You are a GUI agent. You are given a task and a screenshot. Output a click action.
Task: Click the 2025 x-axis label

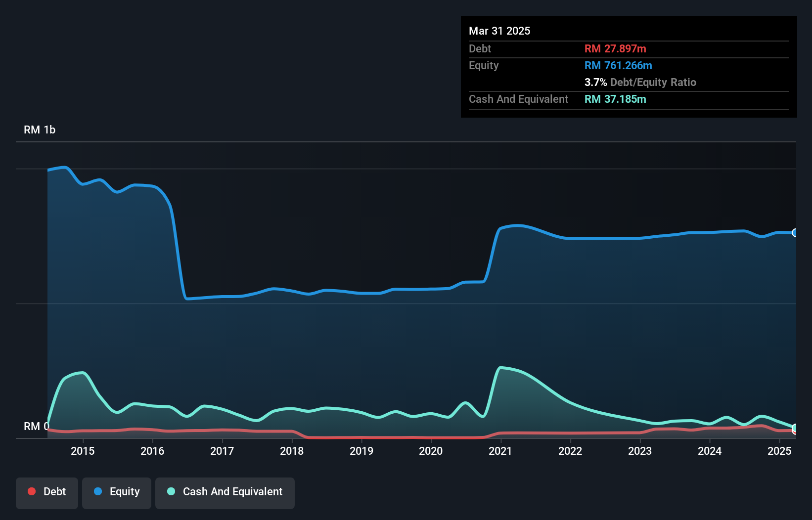779,451
